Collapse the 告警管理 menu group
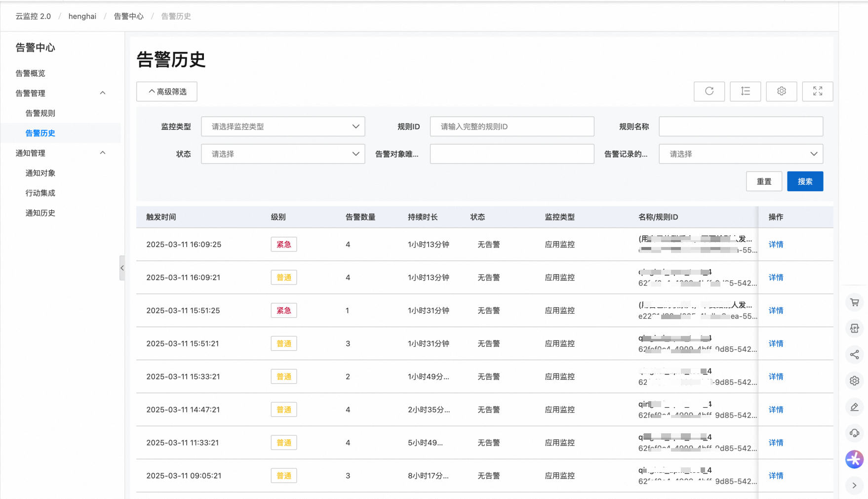This screenshot has height=499, width=868. [x=103, y=93]
